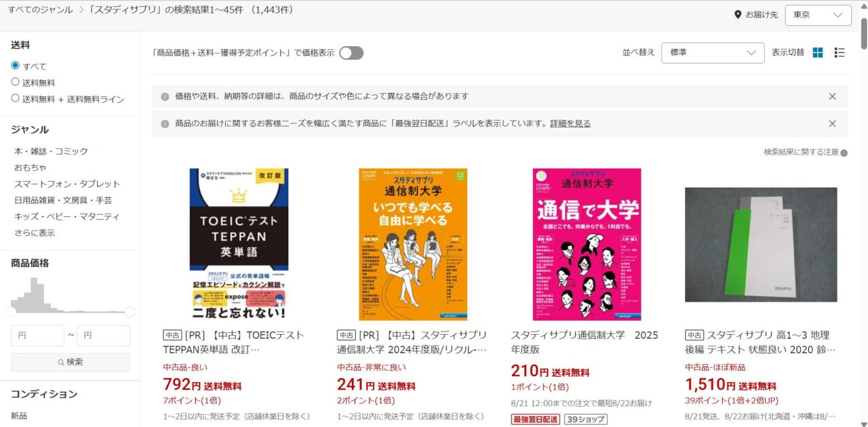The height and width of the screenshot is (427, 868).
Task: Open the 本・雑誌・コミック genre
Action: tap(51, 151)
